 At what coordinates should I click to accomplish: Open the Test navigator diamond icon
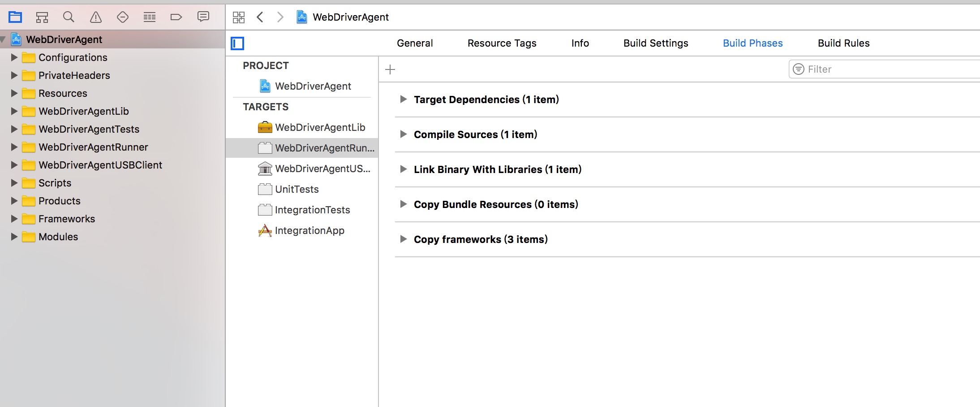pos(122,17)
